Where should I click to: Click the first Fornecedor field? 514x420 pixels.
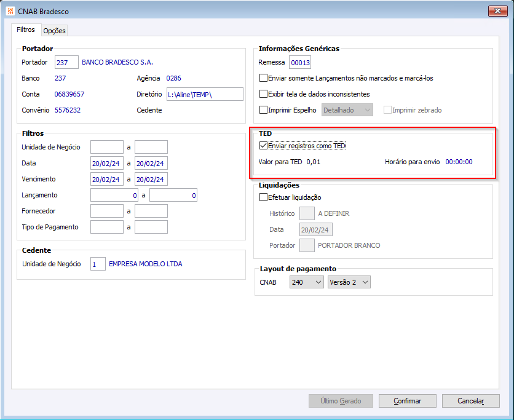pos(107,211)
